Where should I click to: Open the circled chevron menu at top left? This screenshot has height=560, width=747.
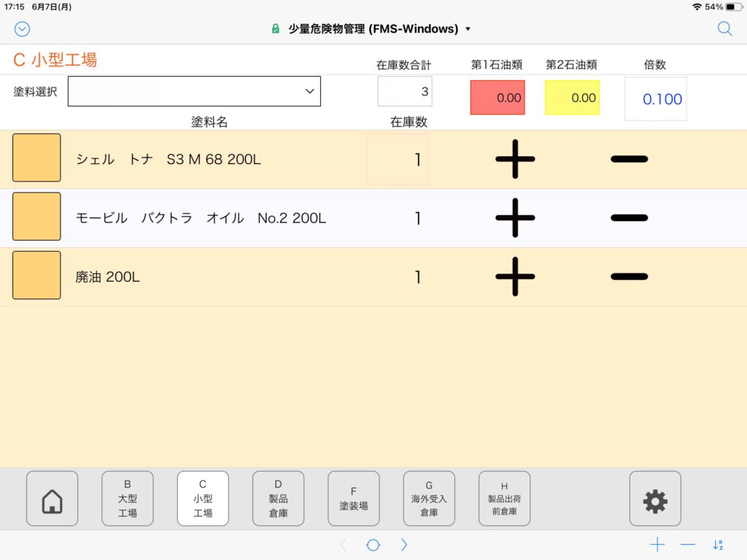click(x=22, y=28)
